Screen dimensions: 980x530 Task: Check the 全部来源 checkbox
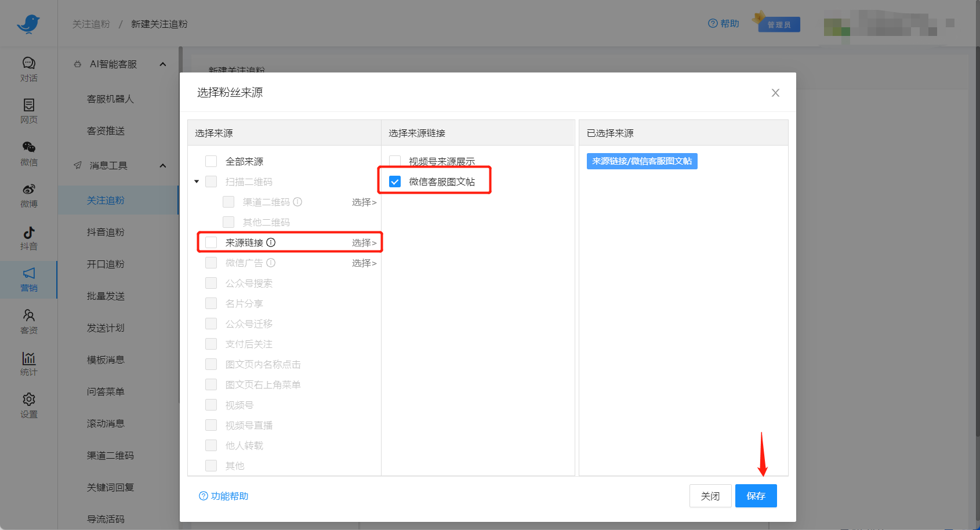click(211, 161)
